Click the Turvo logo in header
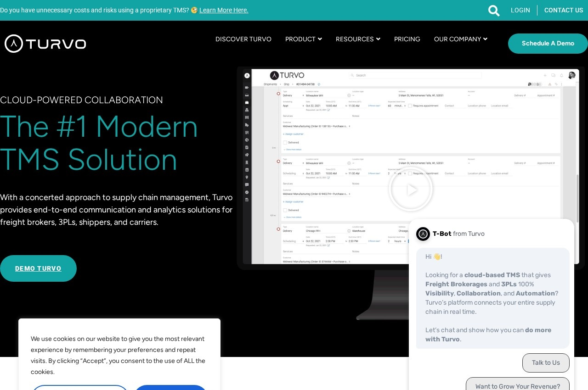Viewport: 588px width, 390px height. pyautogui.click(x=45, y=44)
